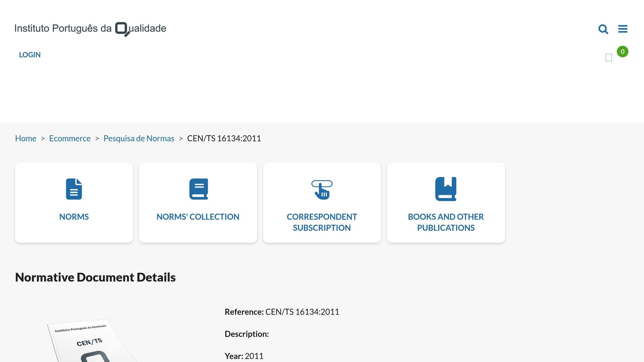Open the hamburger menu icon
The height and width of the screenshot is (362, 644).
(x=623, y=29)
